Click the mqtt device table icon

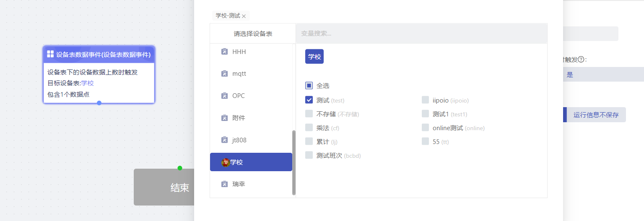click(x=224, y=74)
